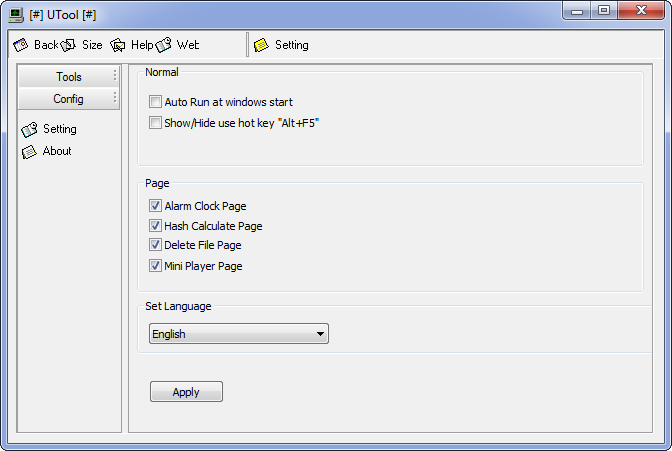Viewport: 672px width, 451px height.
Task: Uncheck the Delete File Page checkbox
Action: click(x=155, y=245)
